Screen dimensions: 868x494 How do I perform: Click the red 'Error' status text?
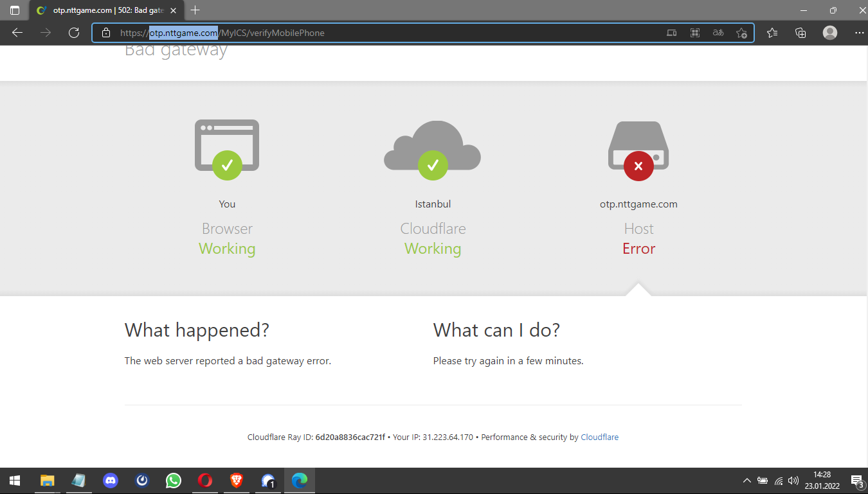638,249
